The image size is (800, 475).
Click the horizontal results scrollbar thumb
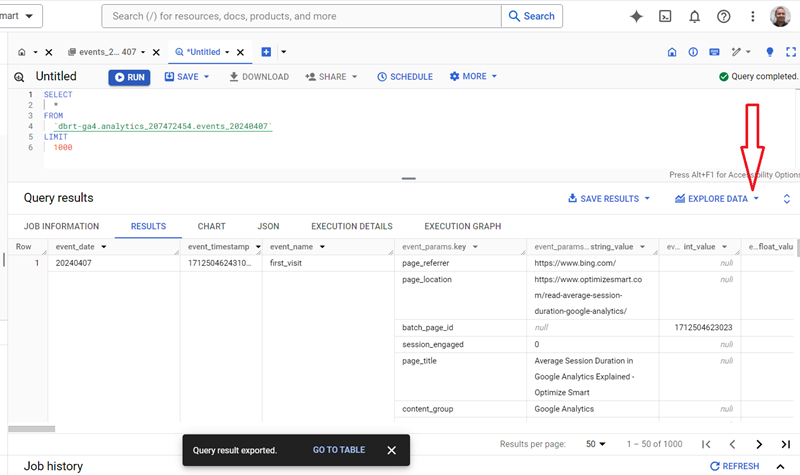tap(32, 429)
